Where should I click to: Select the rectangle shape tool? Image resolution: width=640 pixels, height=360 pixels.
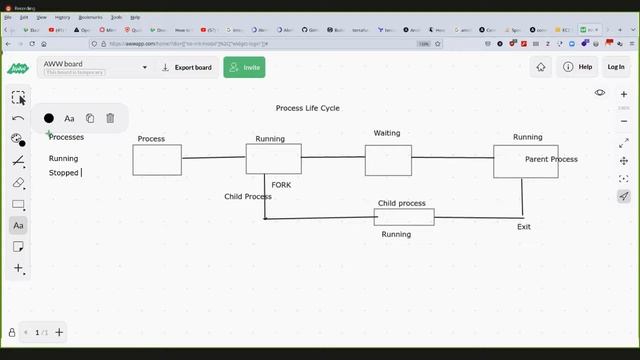click(18, 204)
